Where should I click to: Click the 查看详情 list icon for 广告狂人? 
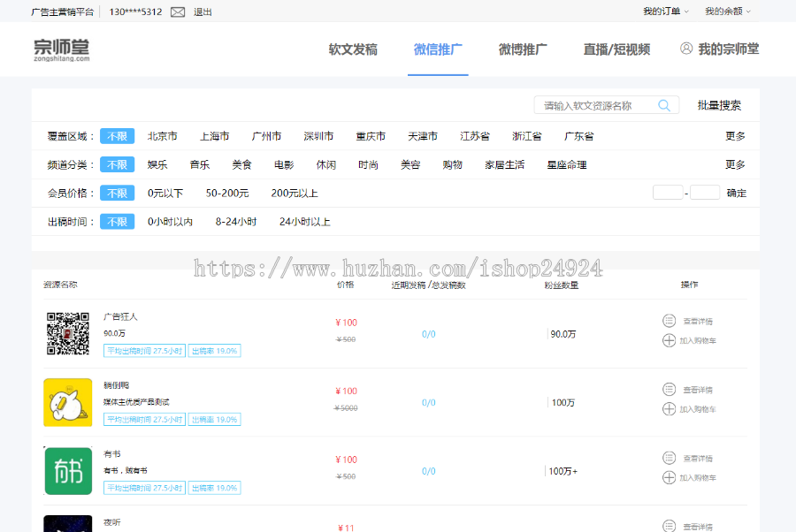click(x=669, y=321)
